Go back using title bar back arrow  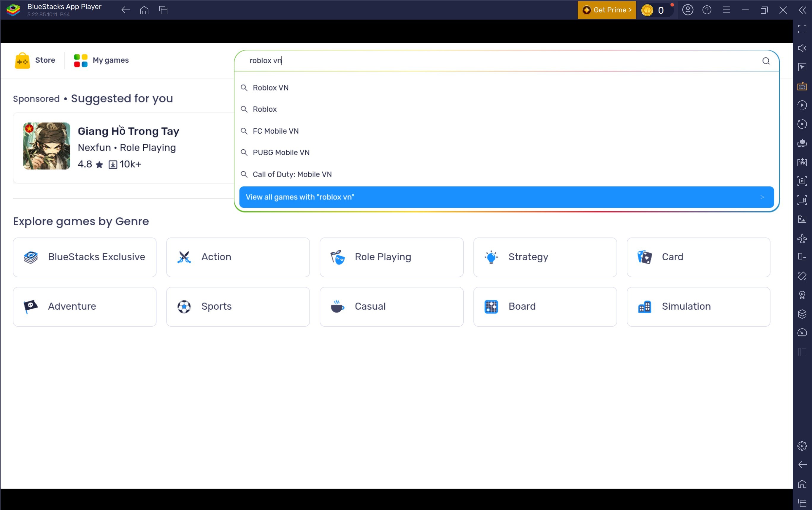pos(126,10)
